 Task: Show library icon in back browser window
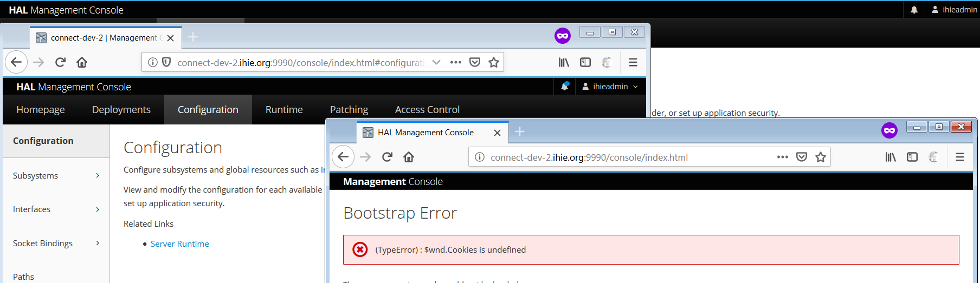click(x=564, y=62)
